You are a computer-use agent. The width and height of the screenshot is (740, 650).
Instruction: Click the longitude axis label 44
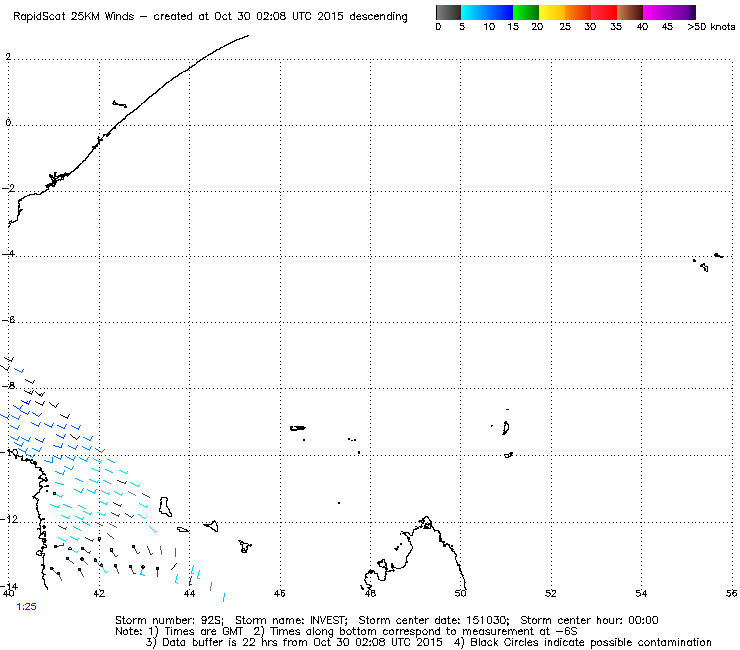click(189, 593)
